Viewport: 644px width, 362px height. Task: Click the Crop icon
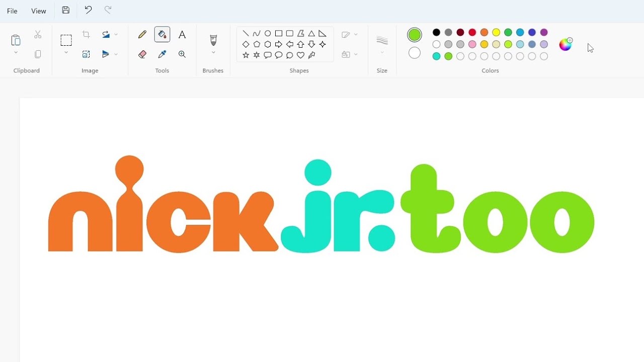pos(86,35)
